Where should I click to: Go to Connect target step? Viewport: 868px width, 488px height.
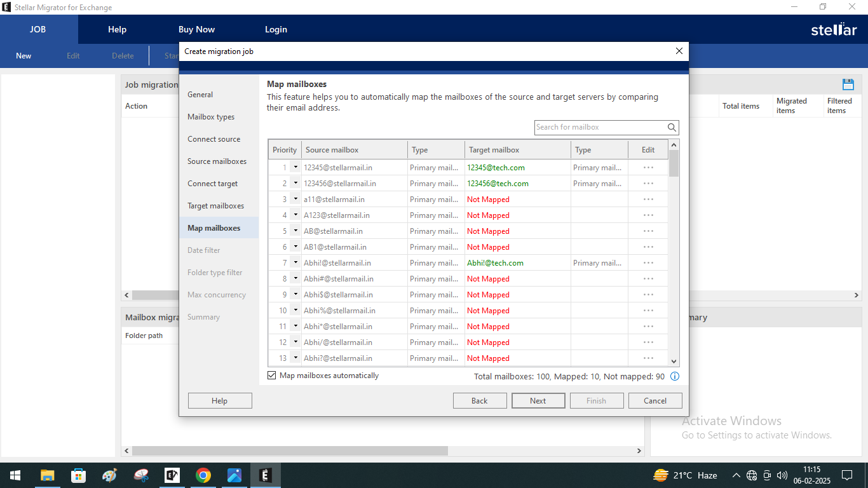(212, 184)
